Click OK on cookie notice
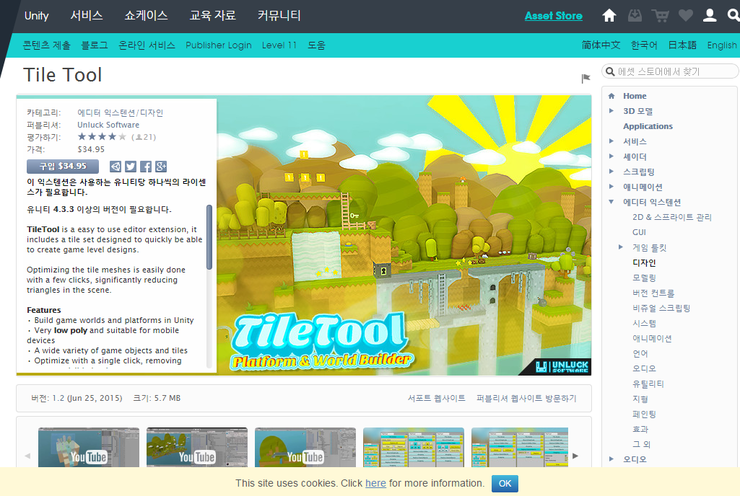 [x=505, y=483]
